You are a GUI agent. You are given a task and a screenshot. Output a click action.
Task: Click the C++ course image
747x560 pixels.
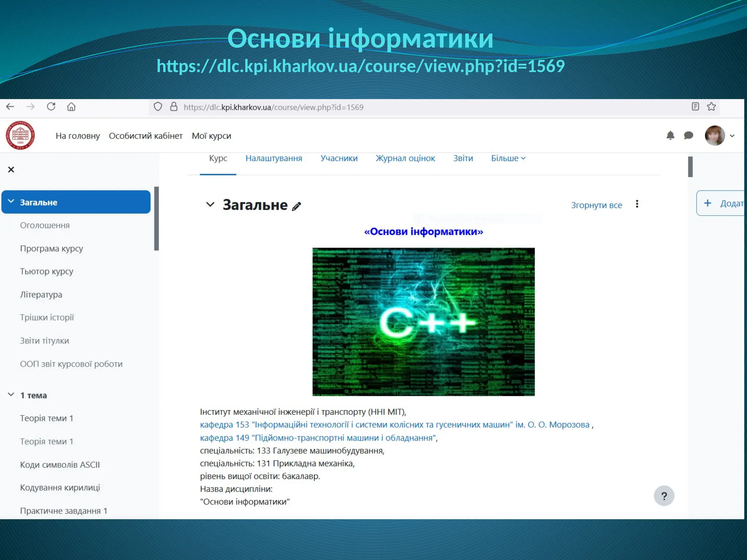point(423,322)
